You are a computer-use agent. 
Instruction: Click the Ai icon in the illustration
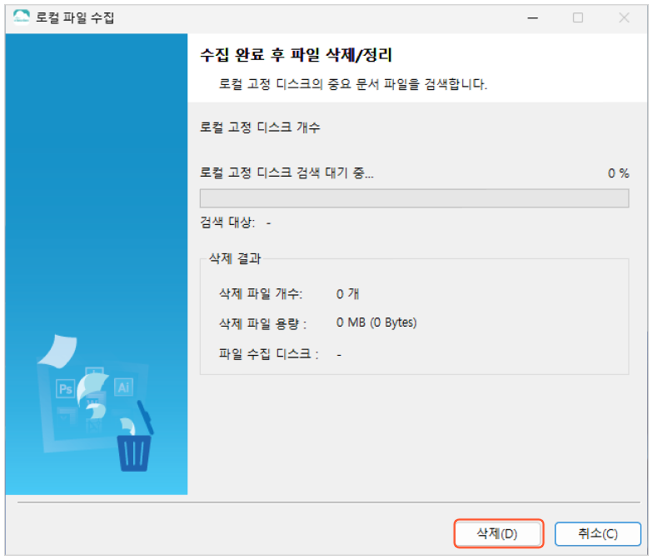pyautogui.click(x=123, y=387)
